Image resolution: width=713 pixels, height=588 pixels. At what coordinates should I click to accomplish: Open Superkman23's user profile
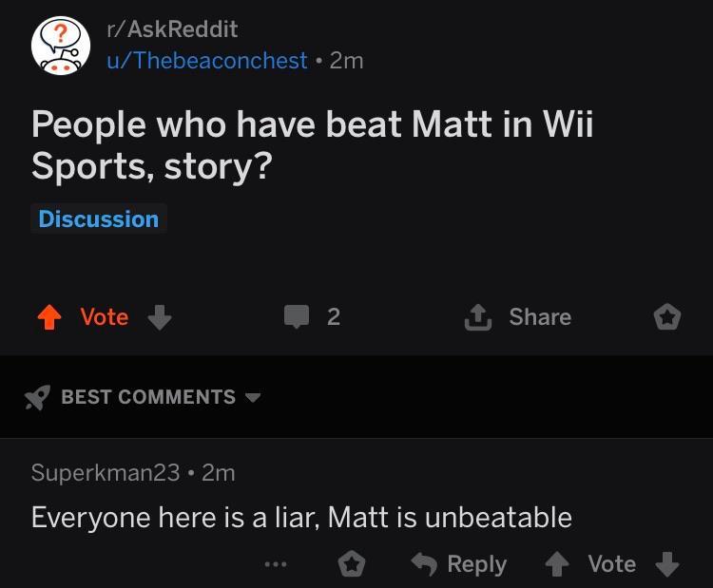pyautogui.click(x=105, y=472)
